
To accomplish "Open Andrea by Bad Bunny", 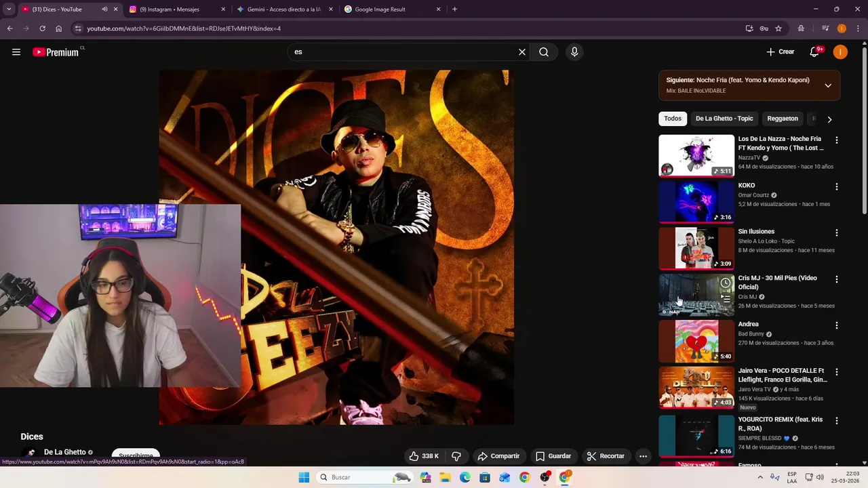I will (696, 341).
